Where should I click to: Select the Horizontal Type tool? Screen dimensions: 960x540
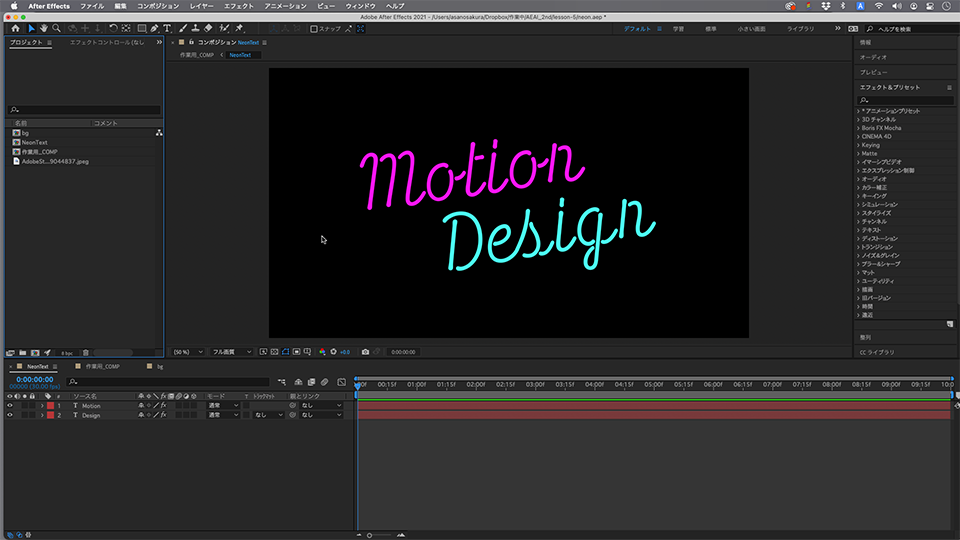(x=167, y=28)
